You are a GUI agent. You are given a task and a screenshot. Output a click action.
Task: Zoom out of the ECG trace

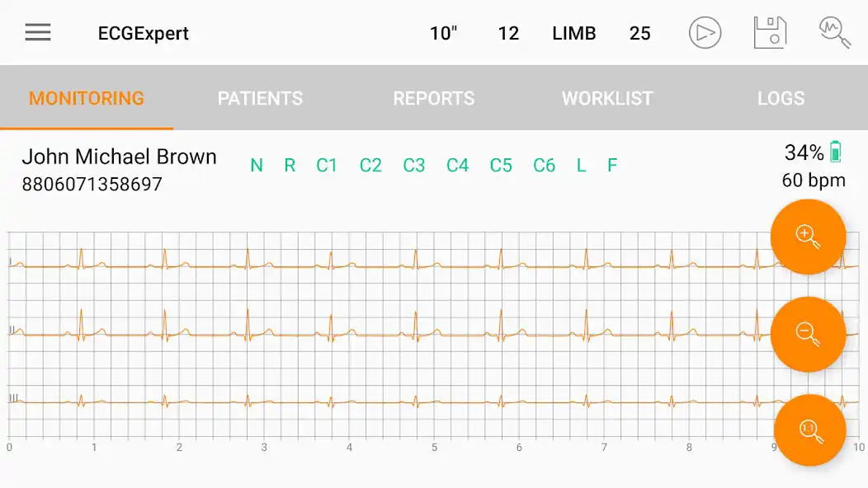809,335
